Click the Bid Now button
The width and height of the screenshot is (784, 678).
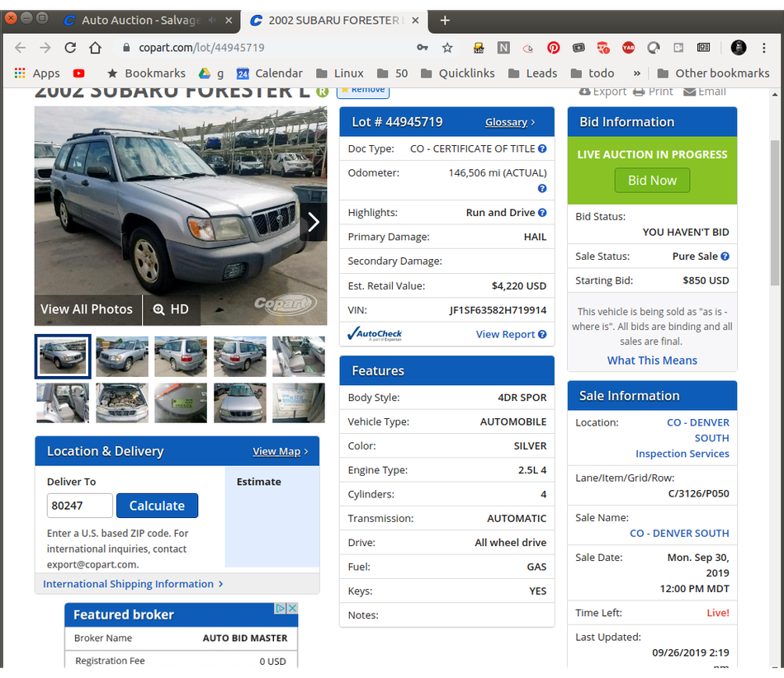pos(652,181)
